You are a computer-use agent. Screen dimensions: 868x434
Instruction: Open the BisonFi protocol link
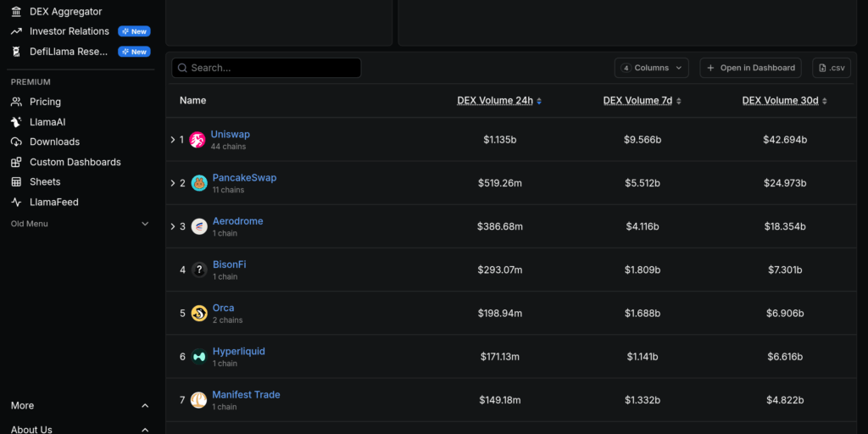tap(229, 264)
